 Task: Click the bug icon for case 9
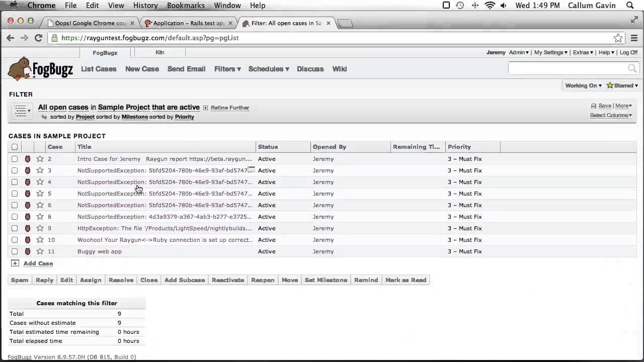click(28, 228)
